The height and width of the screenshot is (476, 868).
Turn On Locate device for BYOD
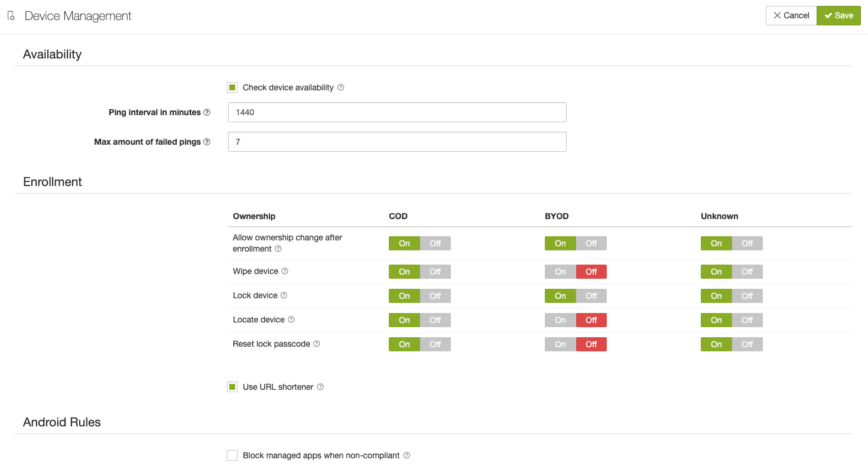(x=560, y=320)
